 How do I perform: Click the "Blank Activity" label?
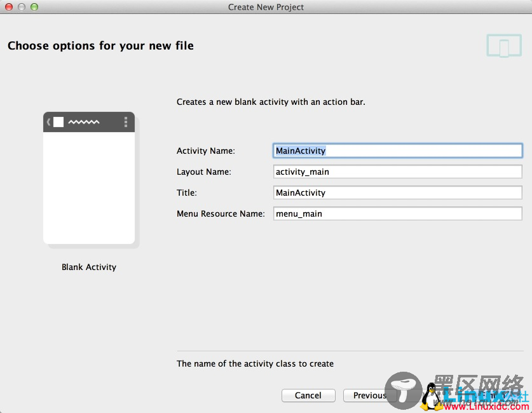pyautogui.click(x=89, y=267)
